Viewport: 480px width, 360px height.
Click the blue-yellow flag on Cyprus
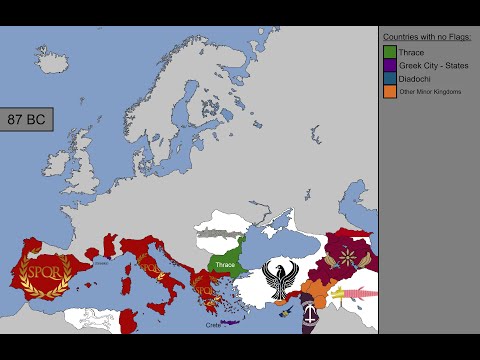click(285, 312)
